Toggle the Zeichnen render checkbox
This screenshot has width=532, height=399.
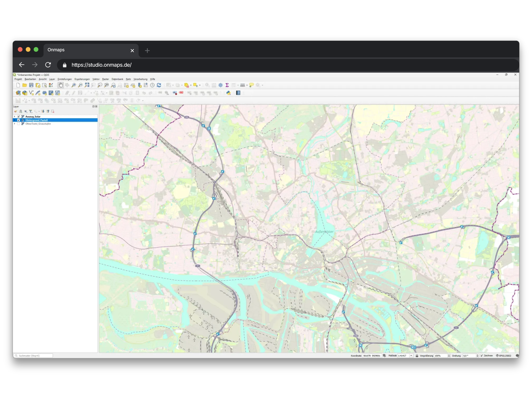point(481,356)
